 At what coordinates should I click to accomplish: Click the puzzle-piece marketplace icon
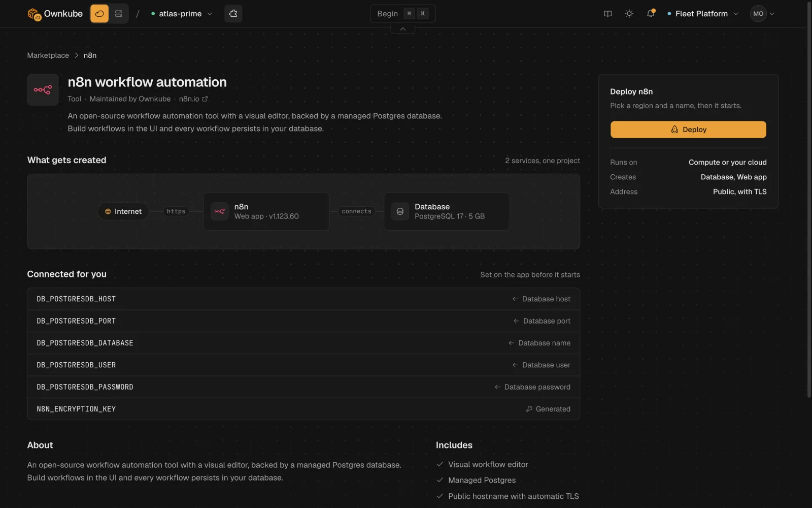[233, 14]
